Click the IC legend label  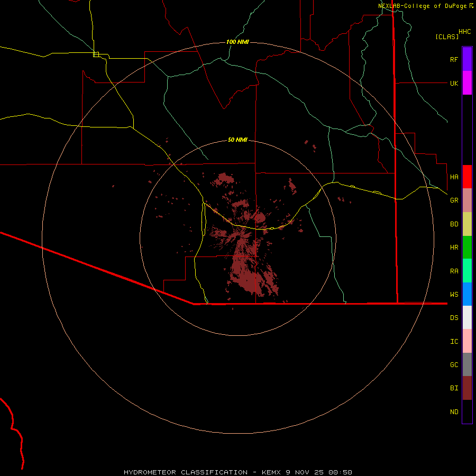pyautogui.click(x=454, y=342)
